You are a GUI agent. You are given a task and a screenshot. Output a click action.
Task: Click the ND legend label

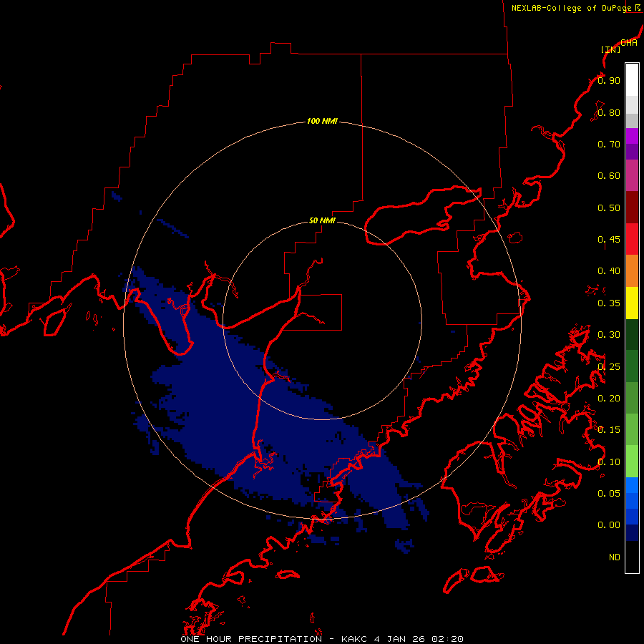click(615, 557)
